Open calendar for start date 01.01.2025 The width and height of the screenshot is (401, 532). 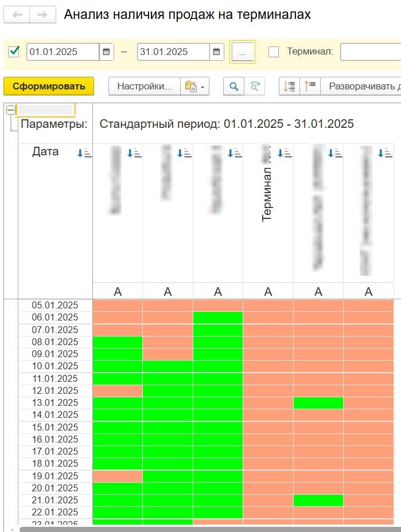[x=106, y=52]
